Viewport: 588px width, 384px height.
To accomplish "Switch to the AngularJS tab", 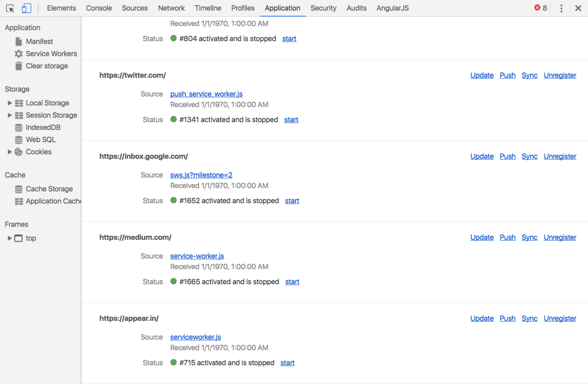I will click(x=393, y=8).
